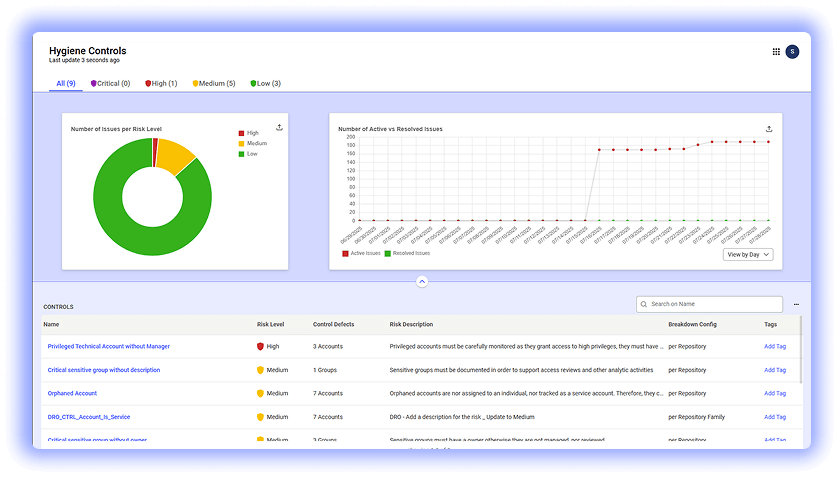Add Tag to Orphaned Account row
The width and height of the screenshot is (839, 477).
pos(775,393)
